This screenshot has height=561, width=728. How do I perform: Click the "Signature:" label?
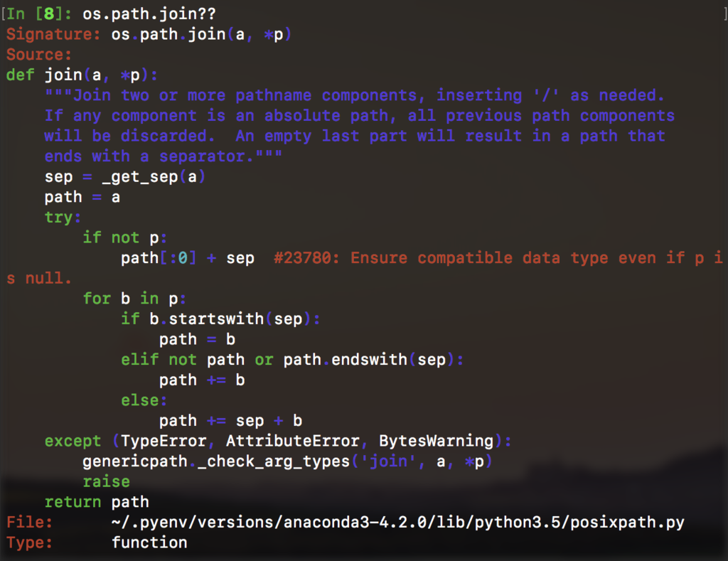click(x=53, y=34)
